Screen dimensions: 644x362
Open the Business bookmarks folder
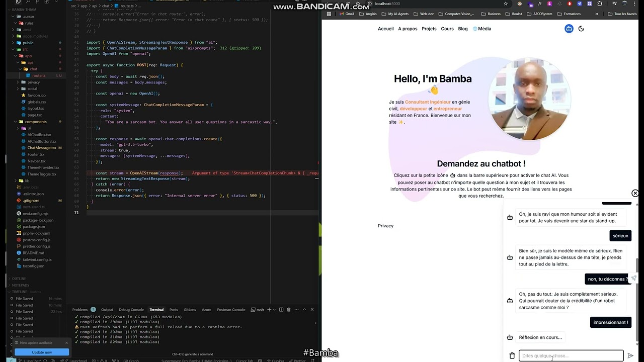tap(491, 14)
